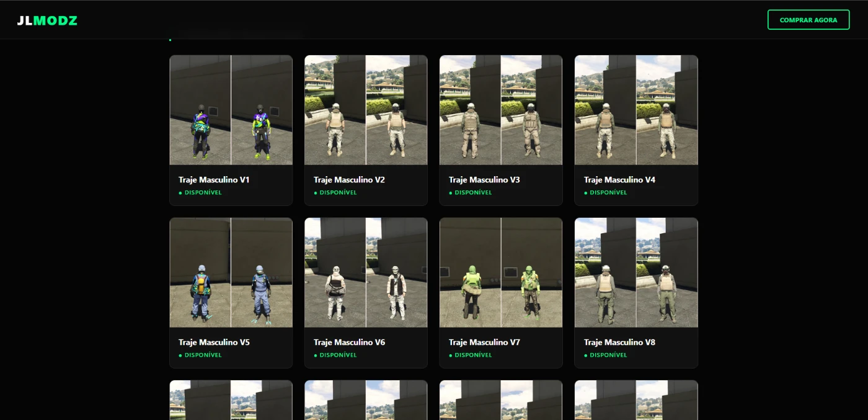
Task: Open the Traje Masculino V6 preview image
Action: tap(366, 272)
